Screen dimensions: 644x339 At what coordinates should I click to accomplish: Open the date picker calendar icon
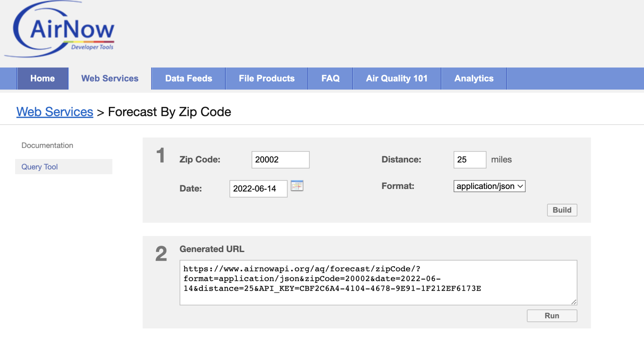[297, 186]
